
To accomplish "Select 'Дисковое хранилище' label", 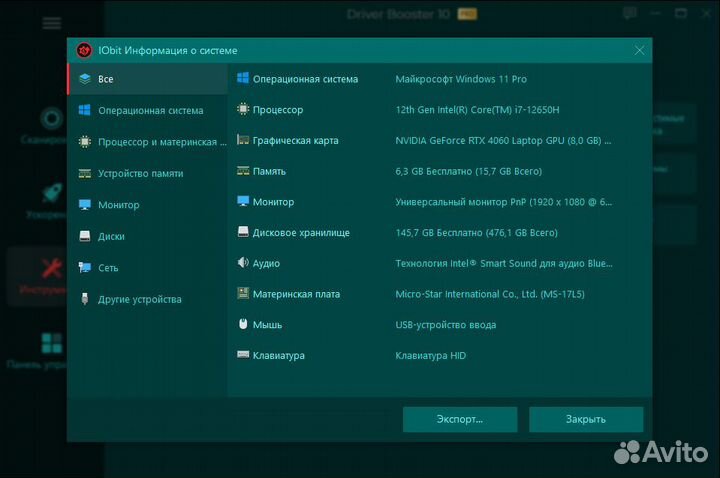I will [x=301, y=233].
